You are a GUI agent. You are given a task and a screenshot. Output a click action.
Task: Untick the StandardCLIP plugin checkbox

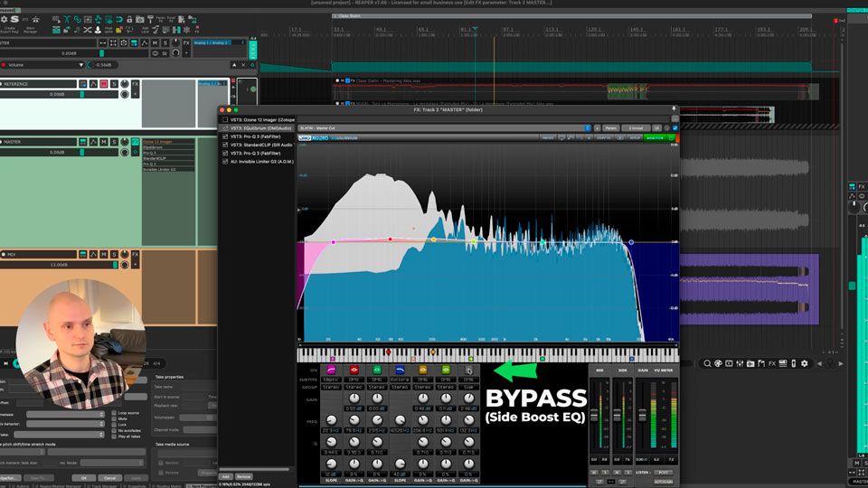[224, 145]
